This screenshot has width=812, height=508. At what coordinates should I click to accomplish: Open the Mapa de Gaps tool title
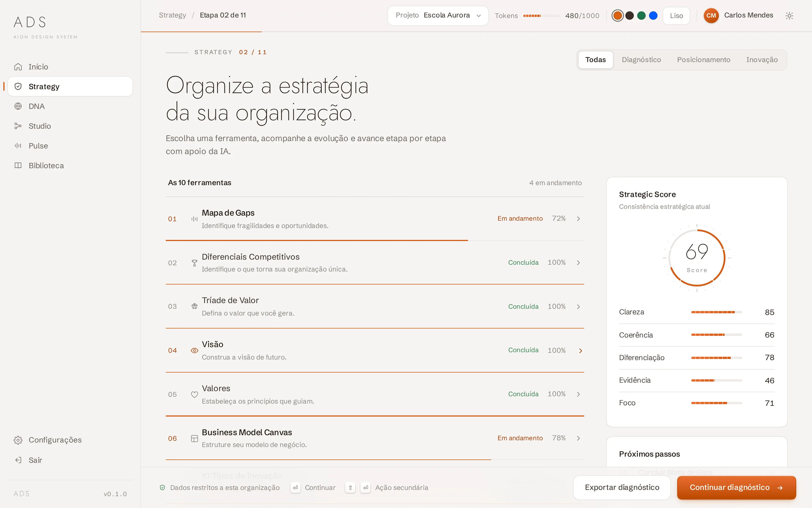pos(228,213)
